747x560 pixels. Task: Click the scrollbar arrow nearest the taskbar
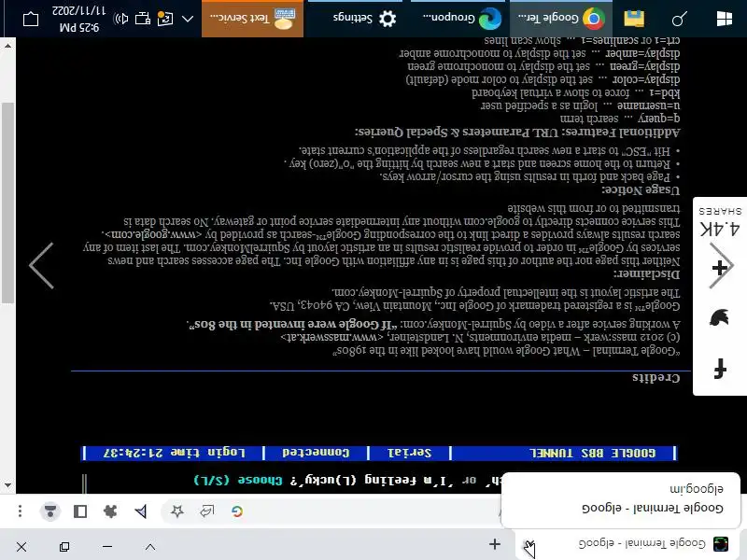point(7,46)
